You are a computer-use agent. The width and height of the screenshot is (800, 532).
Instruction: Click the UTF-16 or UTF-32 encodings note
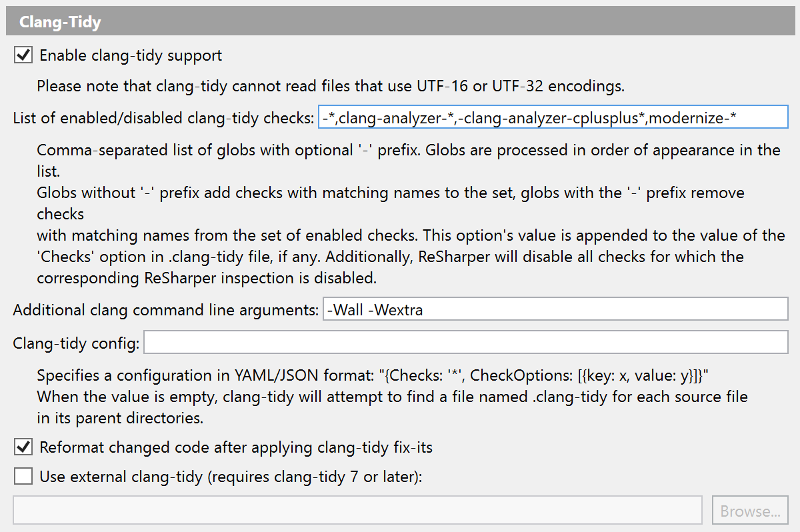(330, 86)
